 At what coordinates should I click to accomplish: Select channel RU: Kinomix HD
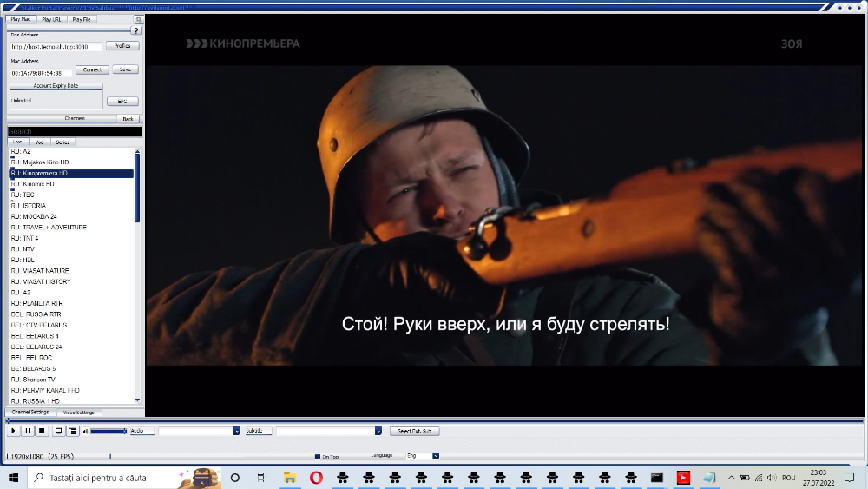pyautogui.click(x=71, y=184)
